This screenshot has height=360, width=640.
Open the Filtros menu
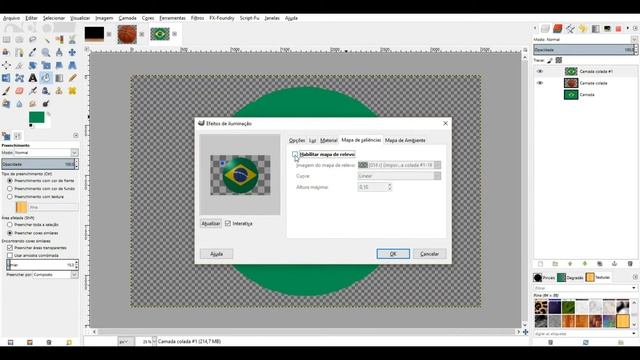197,18
